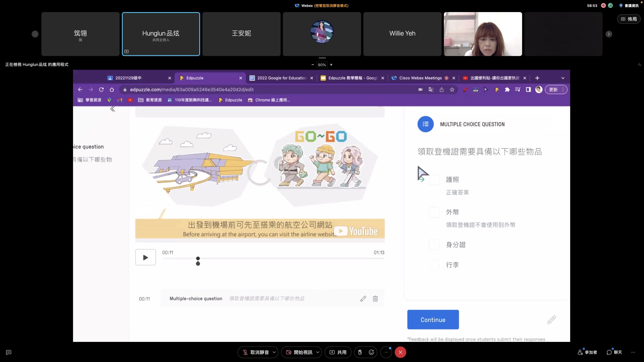Image resolution: width=644 pixels, height=362 pixels.
Task: Expand the start video options arrow
Action: (318, 352)
